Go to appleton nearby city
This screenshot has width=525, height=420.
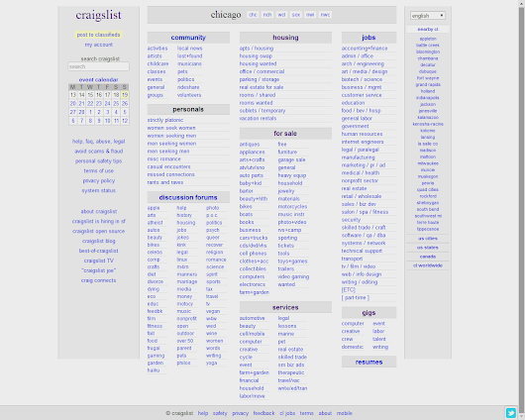pos(428,39)
